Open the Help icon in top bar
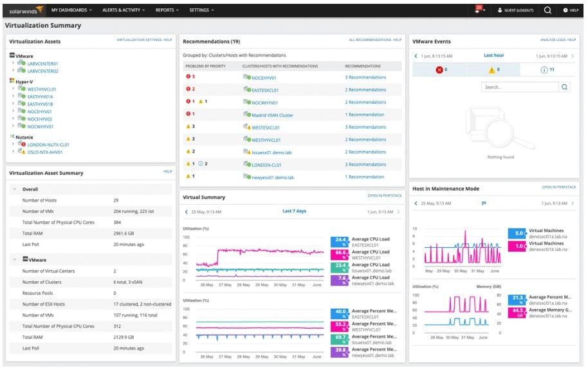The image size is (588, 368). [x=565, y=10]
